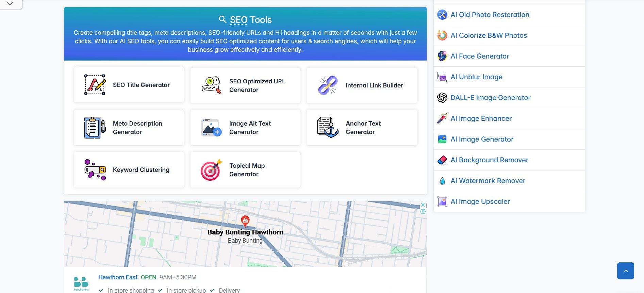The width and height of the screenshot is (644, 293).
Task: Click the AI Image Enhancer wand icon
Action: (442, 118)
